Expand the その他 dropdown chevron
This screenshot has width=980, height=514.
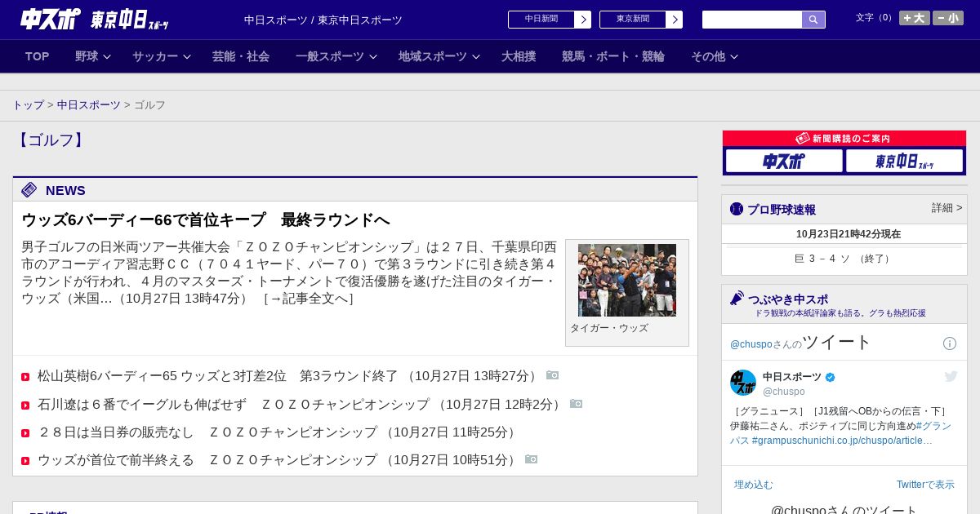point(734,56)
